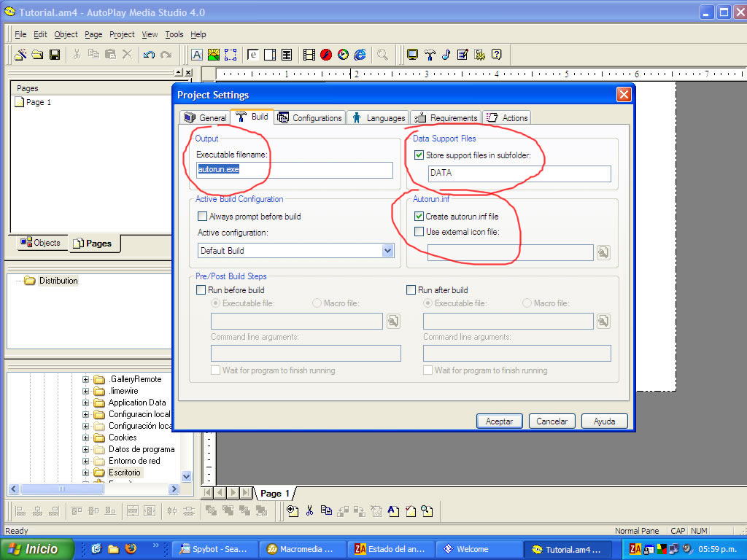Switch to the Actions tab
This screenshot has height=560, width=747.
coord(507,117)
